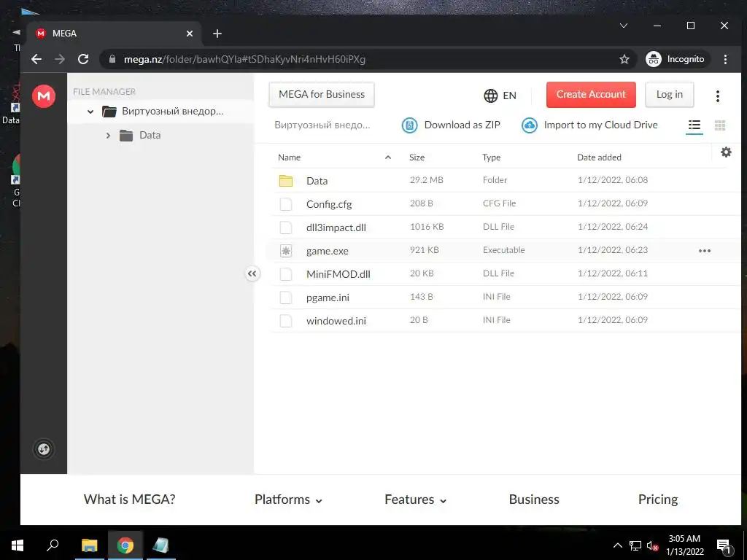Open the Pricing footer link
The height and width of the screenshot is (560, 747).
click(658, 499)
